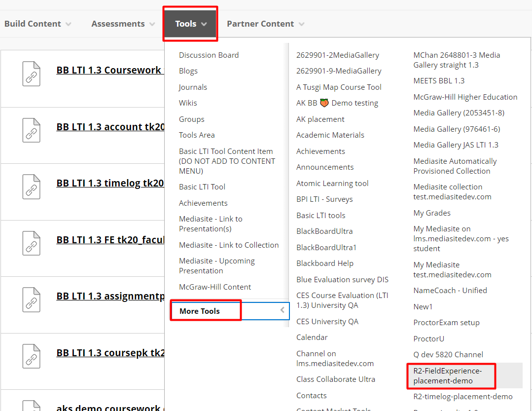Viewport: 532px width, 411px height.
Task: Choose CES University QA tool
Action: click(327, 321)
